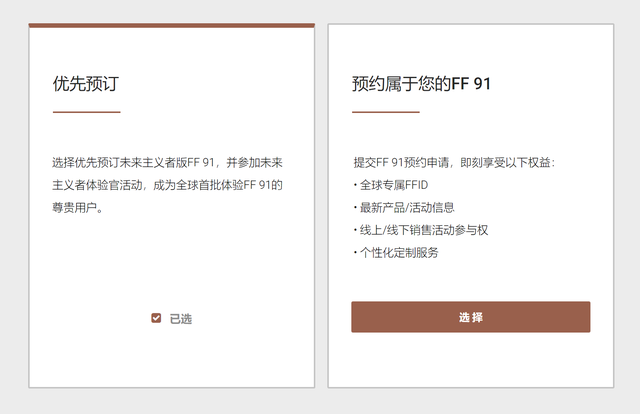
Task: Uncheck the 已选 checkbox
Action: (156, 318)
